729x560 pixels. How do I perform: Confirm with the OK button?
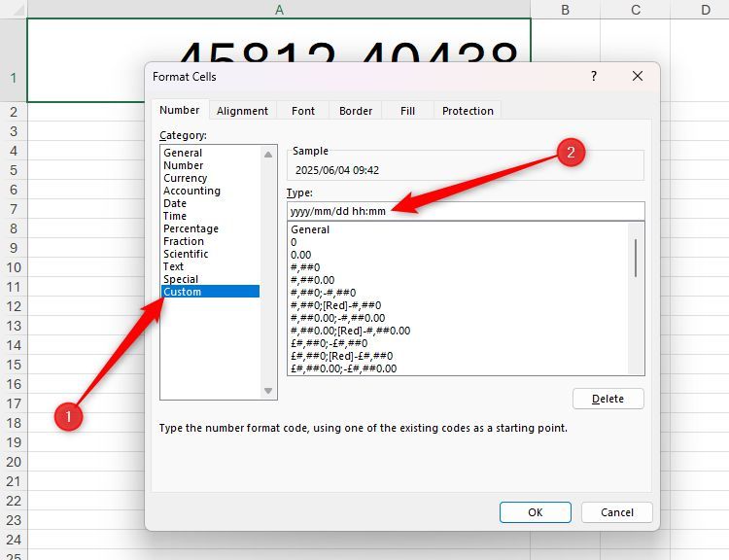[535, 512]
